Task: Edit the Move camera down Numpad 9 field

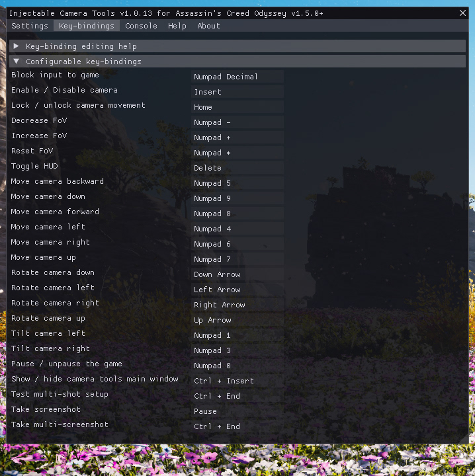Action: coord(237,198)
